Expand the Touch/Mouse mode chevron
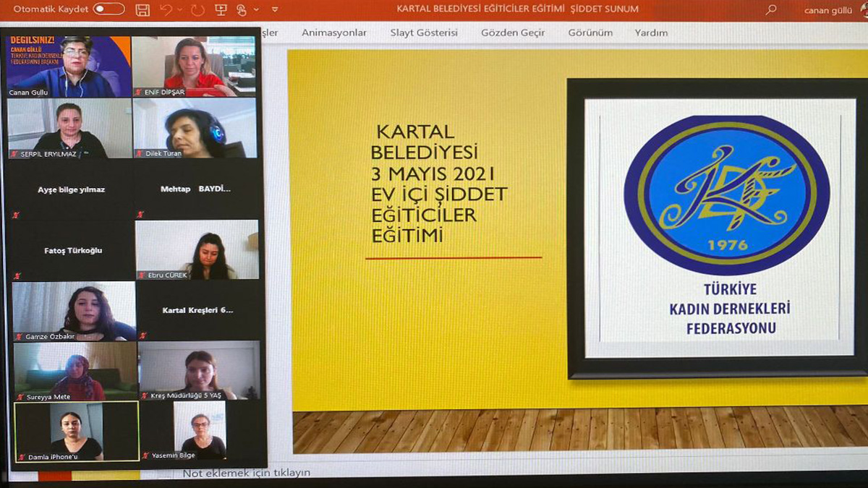 (255, 10)
